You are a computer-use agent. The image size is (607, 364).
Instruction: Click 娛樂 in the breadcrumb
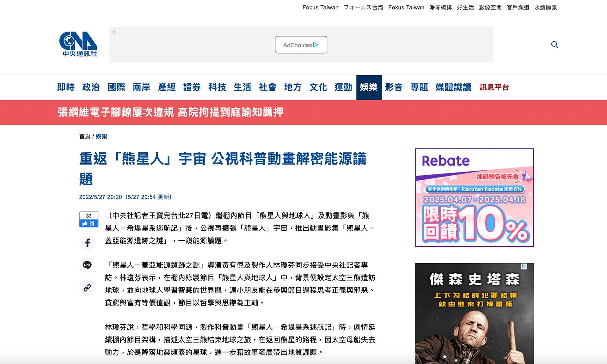coord(101,136)
